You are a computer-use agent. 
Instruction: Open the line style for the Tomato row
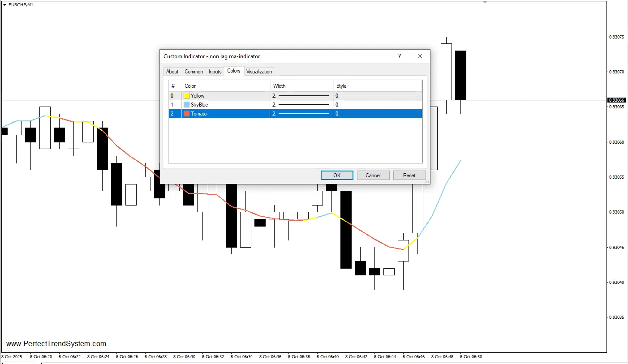tap(378, 114)
